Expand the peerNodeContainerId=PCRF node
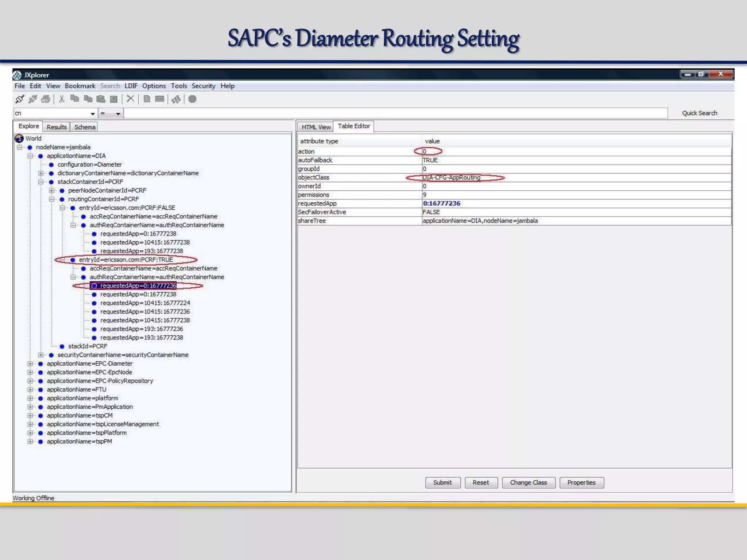Screen dimensions: 747x560 tap(52, 191)
